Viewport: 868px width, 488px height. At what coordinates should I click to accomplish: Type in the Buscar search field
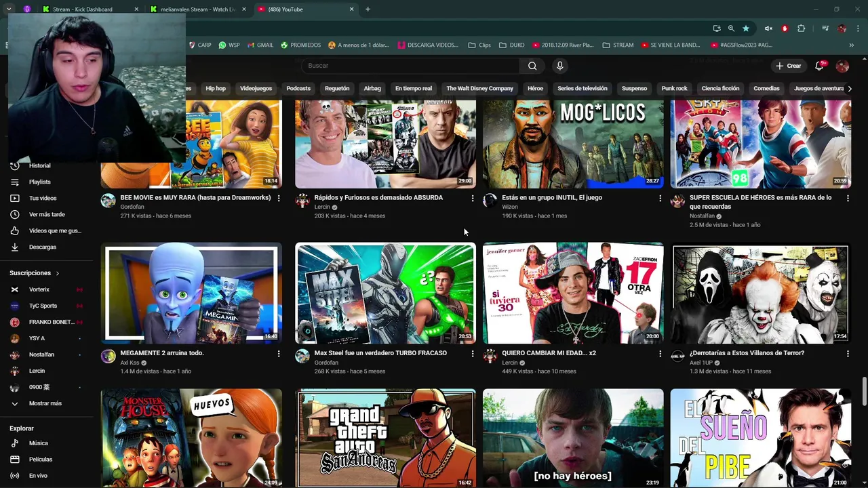[411, 66]
